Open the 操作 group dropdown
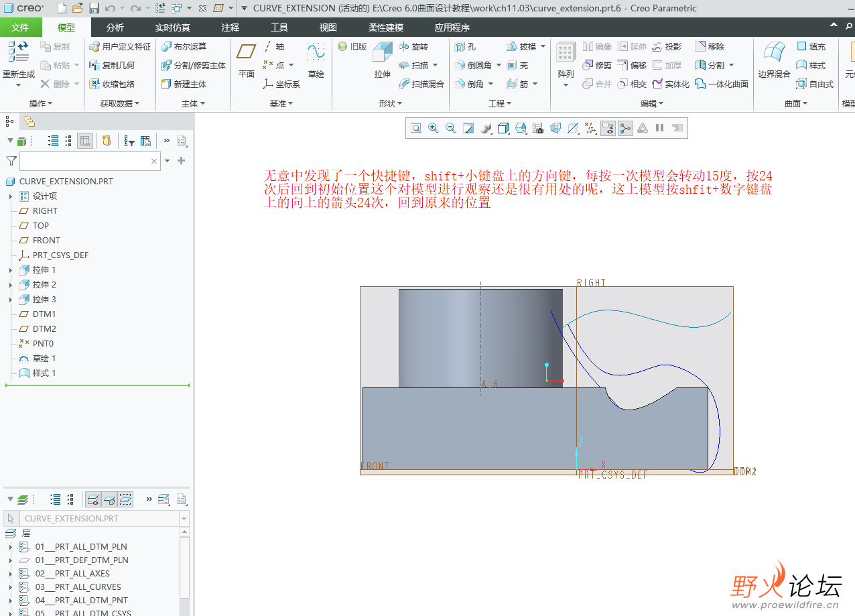 (41, 104)
